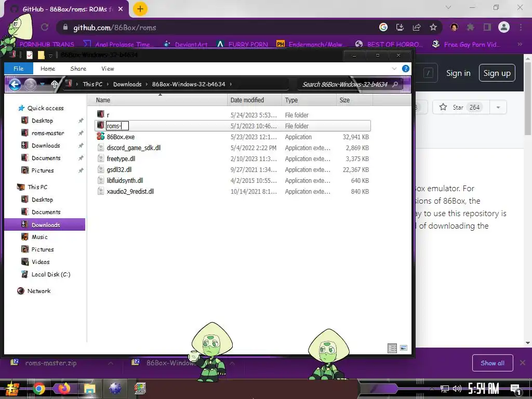Select freetype.dll file

coord(121,158)
